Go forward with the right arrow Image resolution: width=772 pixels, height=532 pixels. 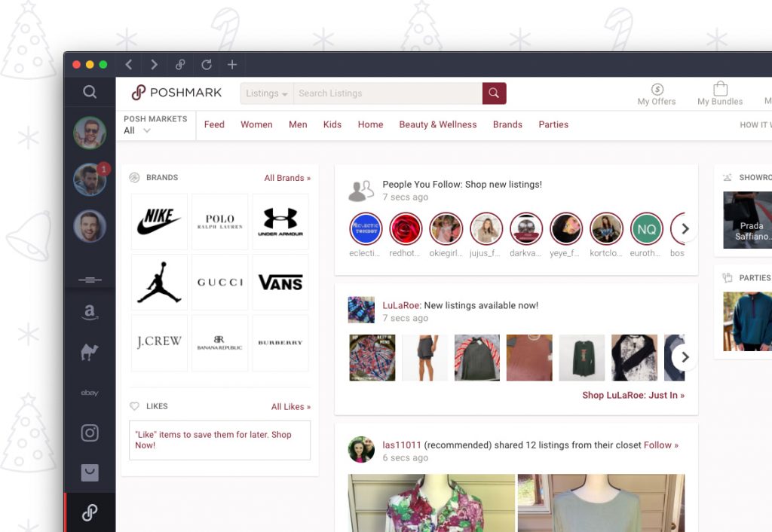coord(154,65)
